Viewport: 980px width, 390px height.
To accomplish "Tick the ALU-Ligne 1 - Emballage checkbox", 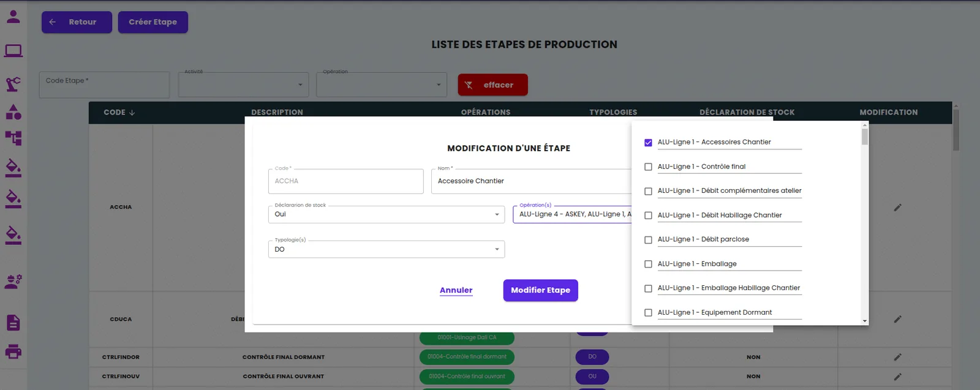I will (x=648, y=264).
